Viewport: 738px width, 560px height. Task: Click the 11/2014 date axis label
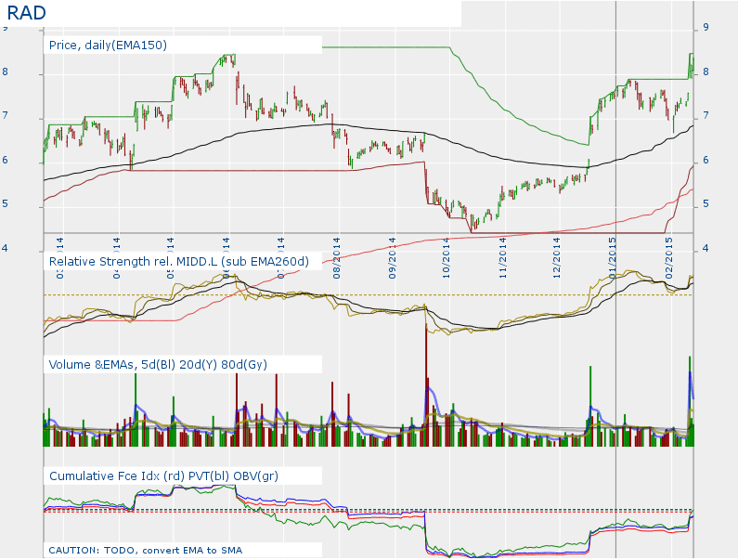pos(502,258)
